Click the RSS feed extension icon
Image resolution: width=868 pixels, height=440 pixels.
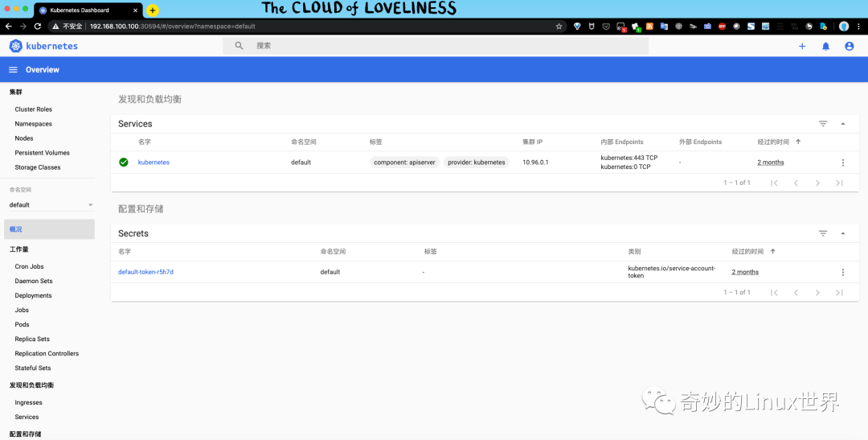650,26
